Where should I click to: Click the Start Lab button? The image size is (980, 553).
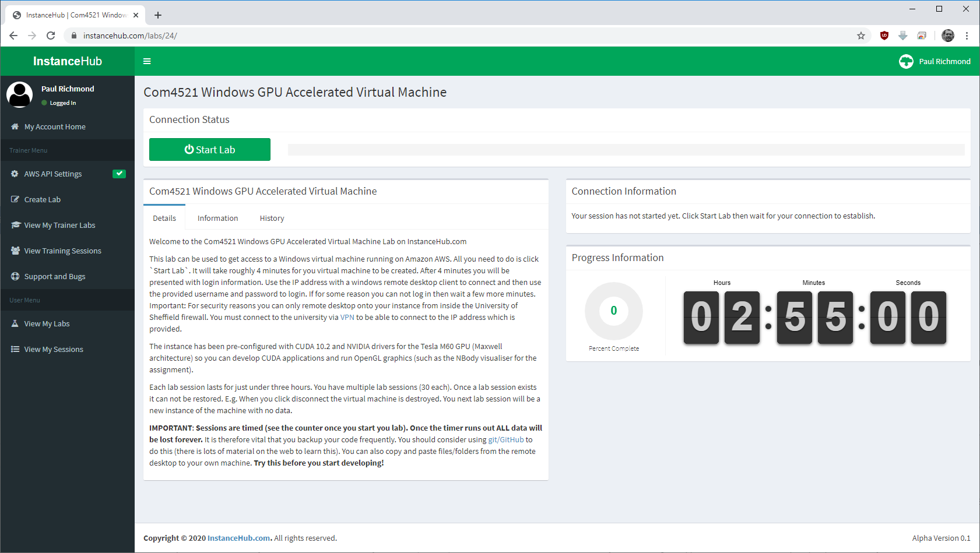pos(210,149)
